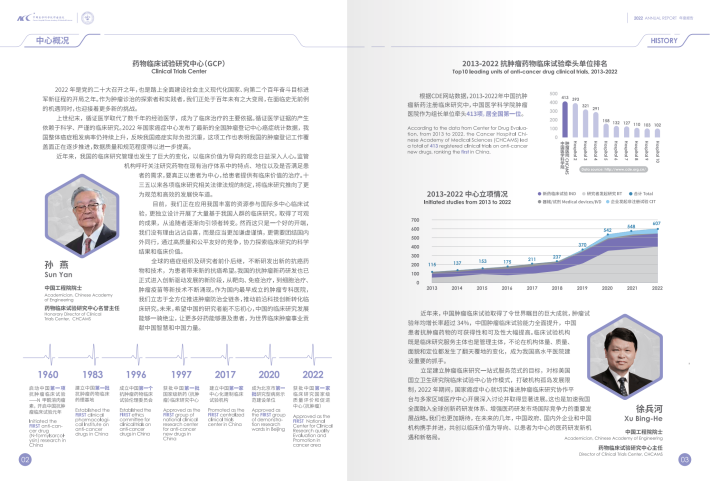Click the dark purple bar labeled 413
The height and width of the screenshot is (481, 710).
click(x=565, y=120)
